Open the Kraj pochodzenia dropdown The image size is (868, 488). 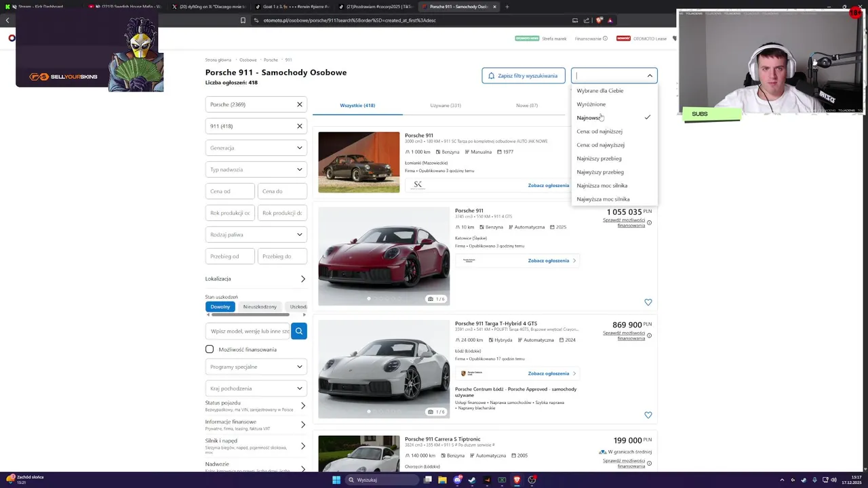point(256,388)
